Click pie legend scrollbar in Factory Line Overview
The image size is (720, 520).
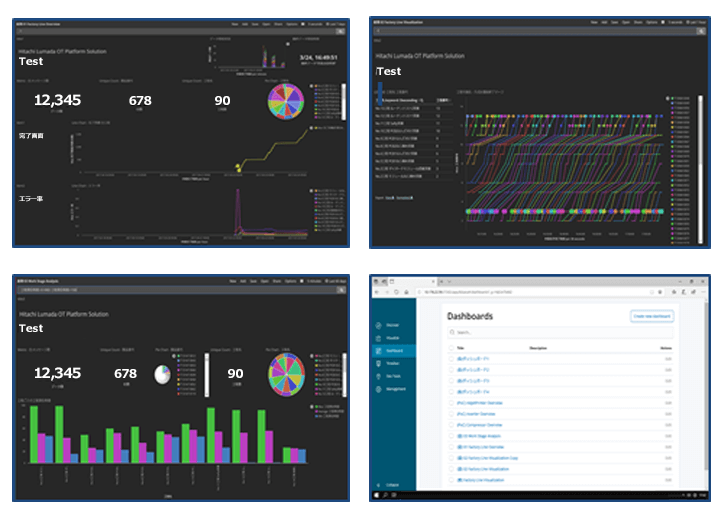(344, 101)
